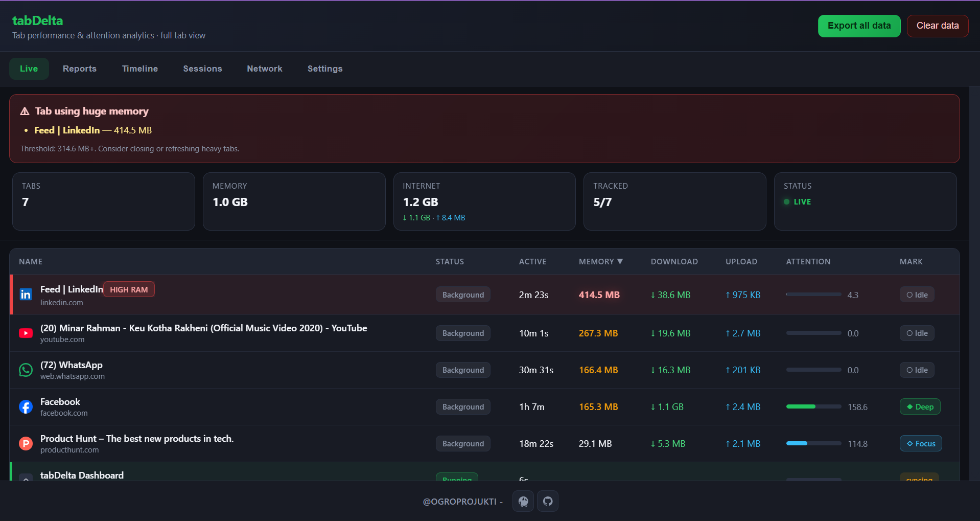Image resolution: width=980 pixels, height=521 pixels.
Task: Click the Export all data button
Action: point(859,26)
